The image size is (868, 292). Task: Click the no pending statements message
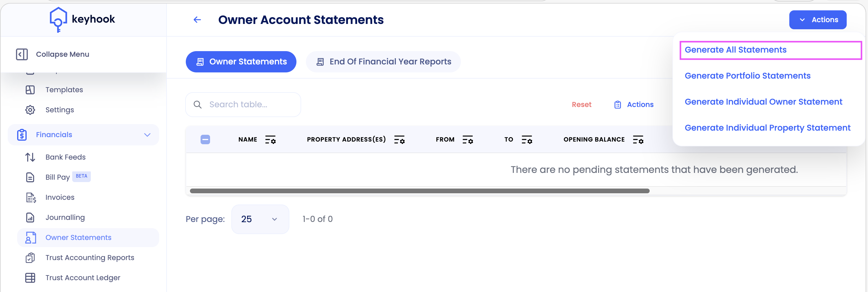pyautogui.click(x=654, y=169)
